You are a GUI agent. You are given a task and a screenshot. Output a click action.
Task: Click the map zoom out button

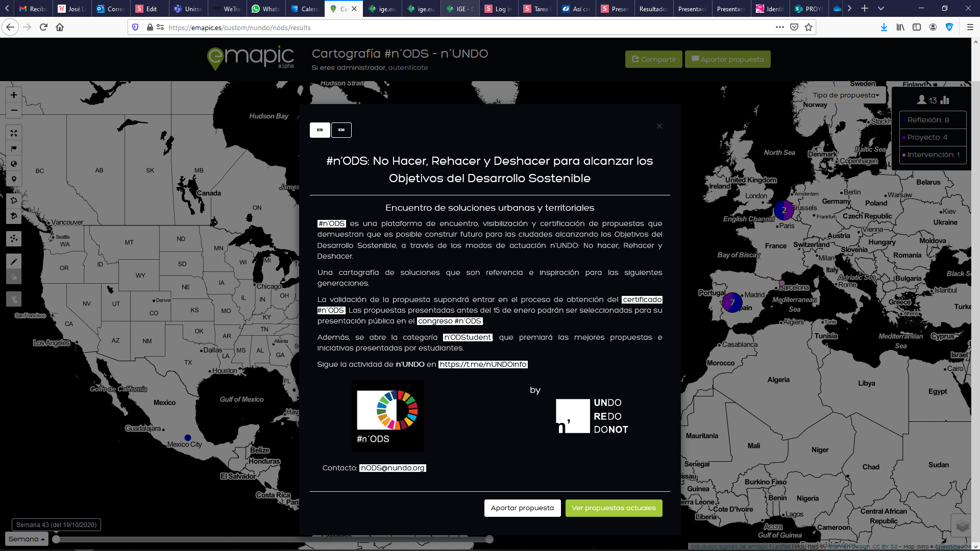(14, 110)
